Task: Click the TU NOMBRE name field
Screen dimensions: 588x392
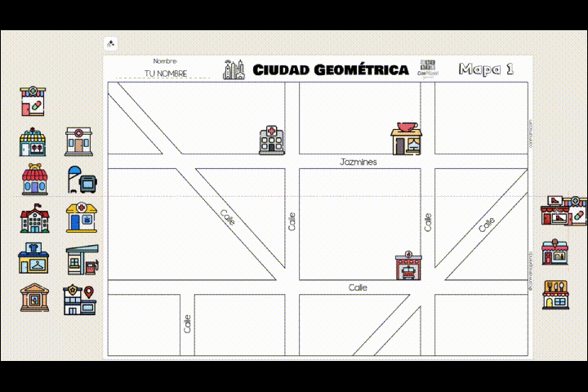Action: tap(166, 73)
